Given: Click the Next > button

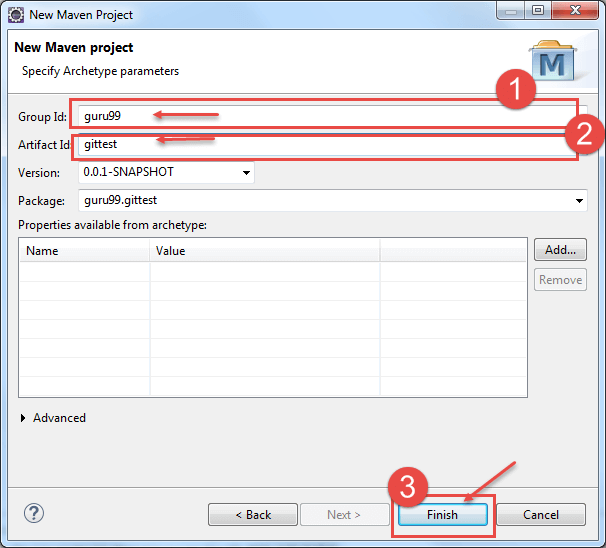Looking at the screenshot, I should click(x=344, y=515).
